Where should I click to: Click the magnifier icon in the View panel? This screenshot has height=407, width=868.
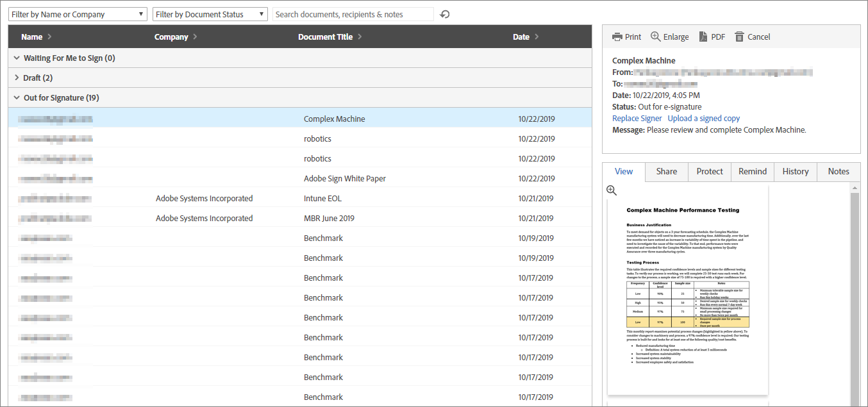click(611, 190)
